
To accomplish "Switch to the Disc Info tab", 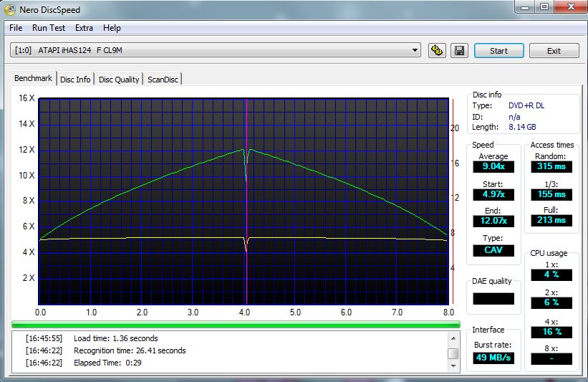I will coord(75,80).
